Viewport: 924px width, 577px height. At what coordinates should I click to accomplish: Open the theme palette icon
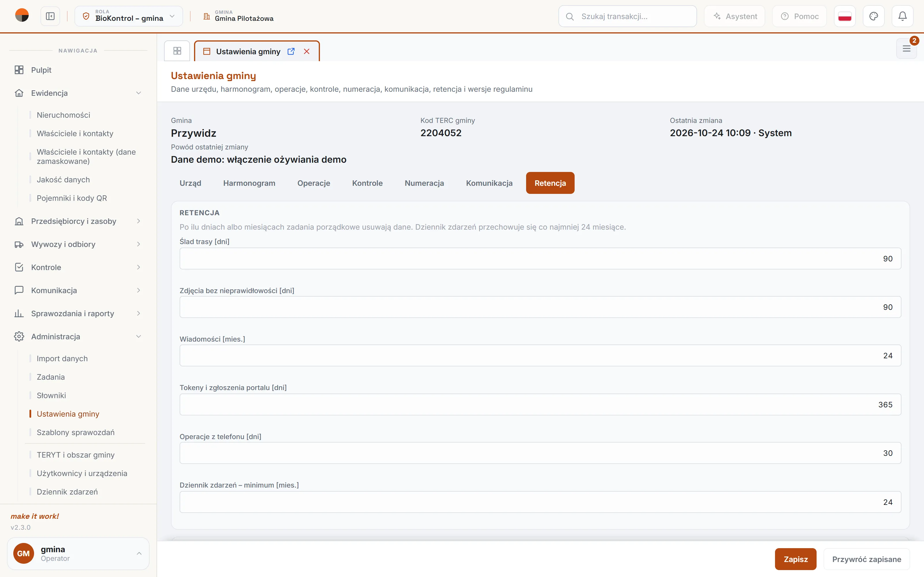coord(873,16)
